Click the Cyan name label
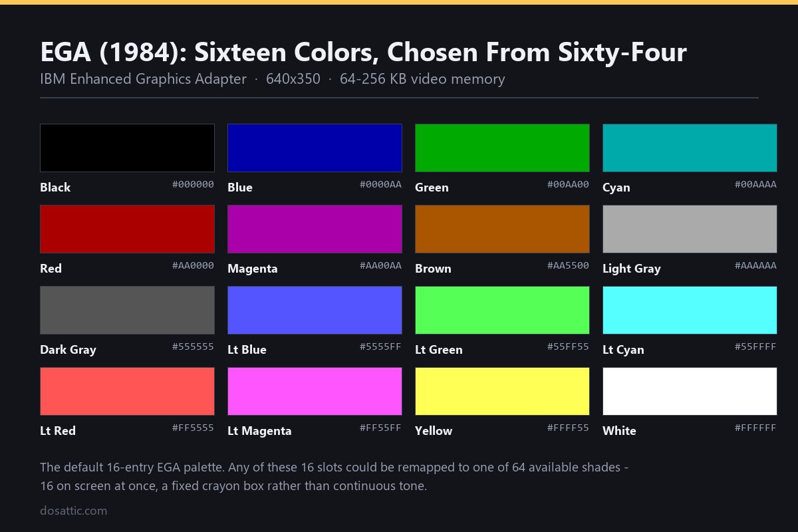The width and height of the screenshot is (798, 532). (x=616, y=188)
